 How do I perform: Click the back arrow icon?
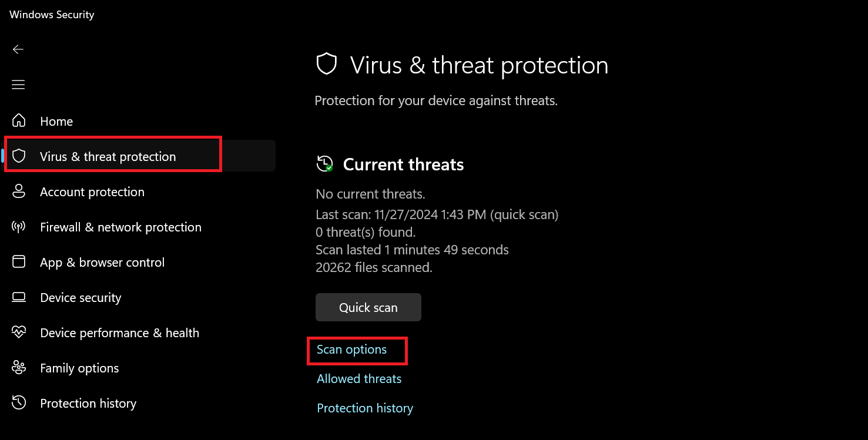18,49
